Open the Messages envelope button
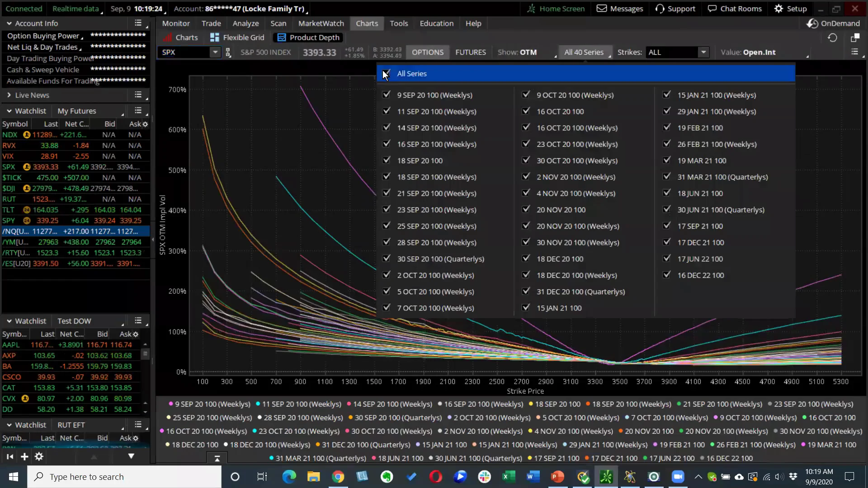Screen dimensions: 868x488 [620, 9]
